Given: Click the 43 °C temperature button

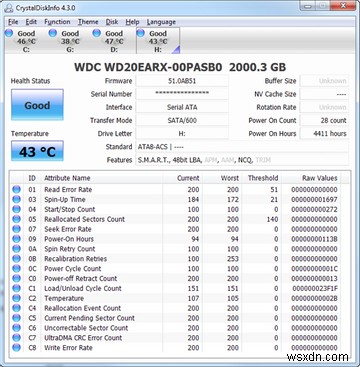Looking at the screenshot, I should (x=37, y=151).
